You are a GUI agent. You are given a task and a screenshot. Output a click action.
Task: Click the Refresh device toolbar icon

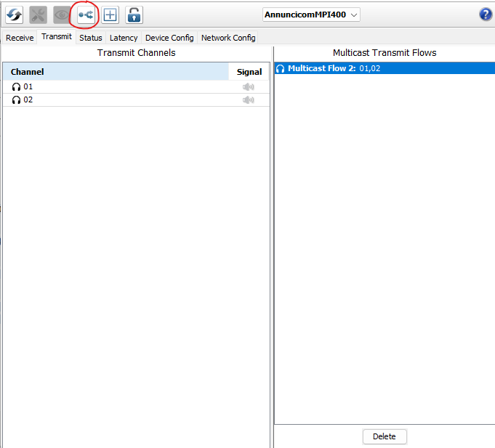click(15, 15)
